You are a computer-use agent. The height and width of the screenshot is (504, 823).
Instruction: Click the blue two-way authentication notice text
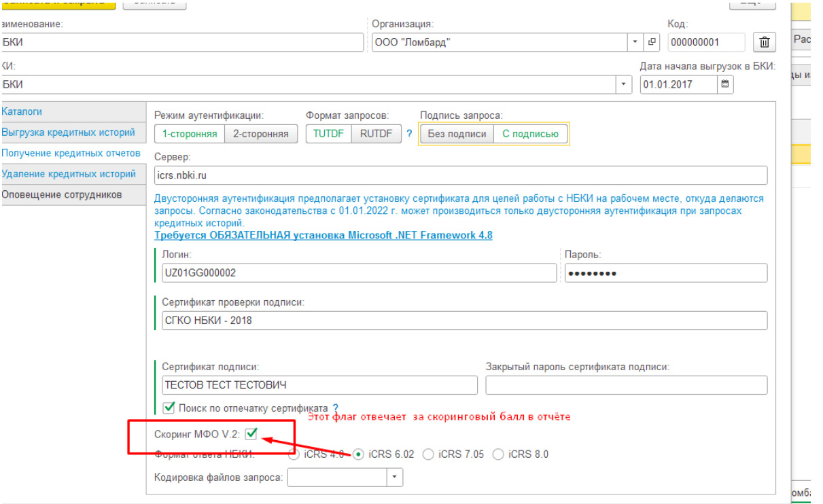[x=459, y=211]
